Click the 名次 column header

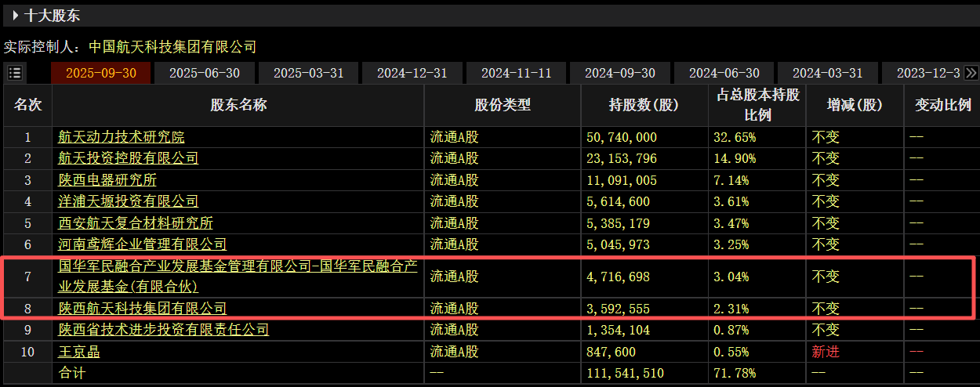click(27, 105)
